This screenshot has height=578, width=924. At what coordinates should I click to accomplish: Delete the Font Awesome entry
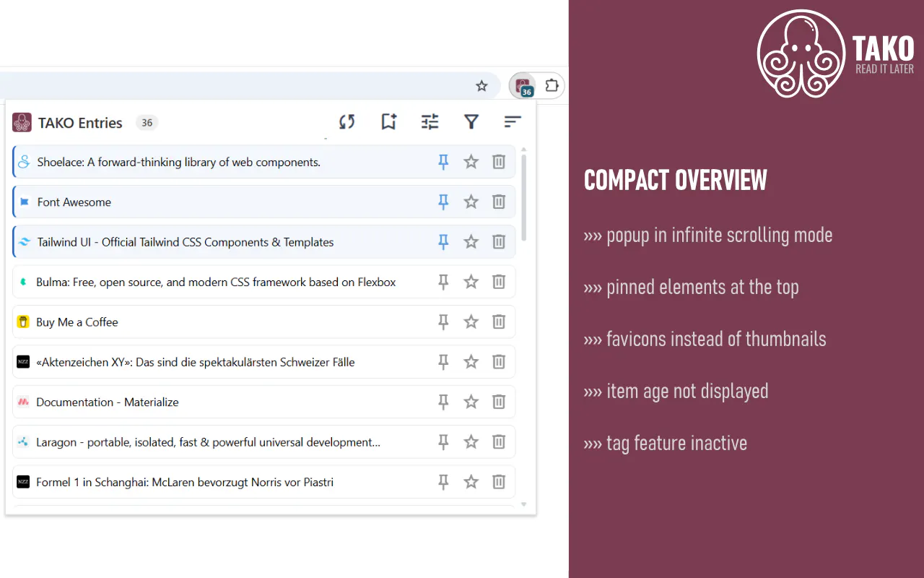pyautogui.click(x=499, y=202)
